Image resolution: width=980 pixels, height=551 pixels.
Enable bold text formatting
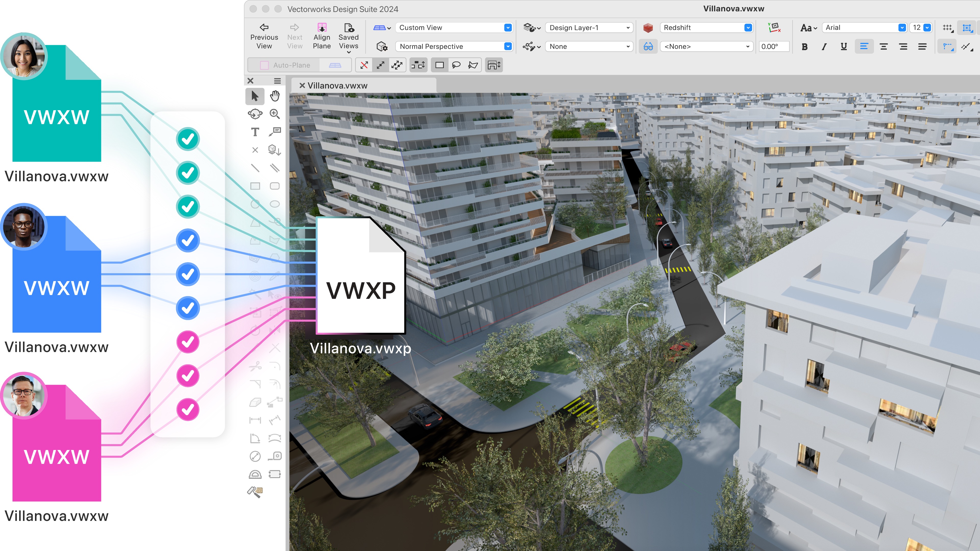coord(804,46)
